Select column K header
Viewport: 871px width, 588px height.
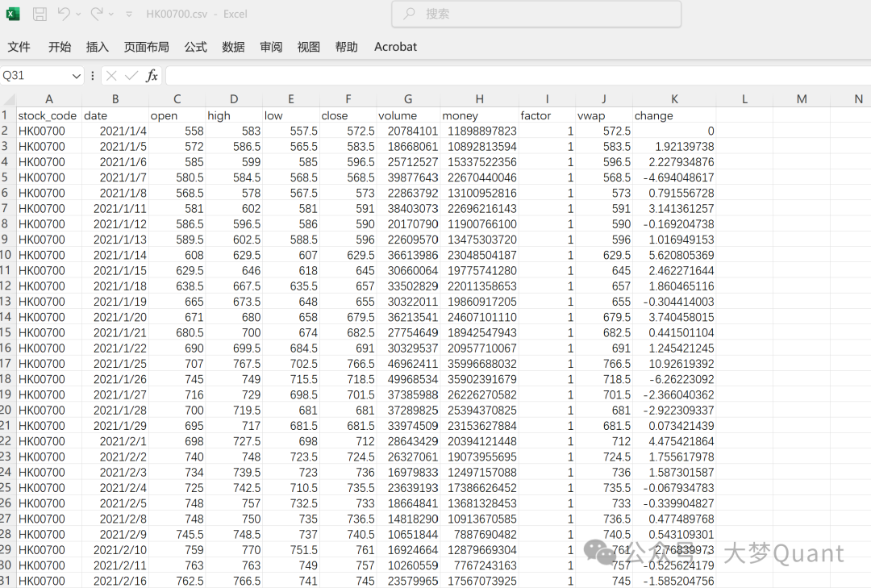674,99
